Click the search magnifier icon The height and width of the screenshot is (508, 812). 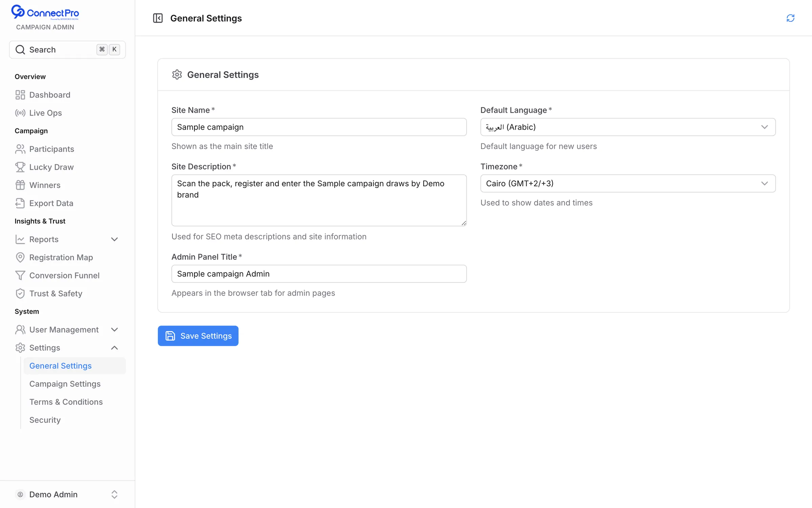click(20, 49)
